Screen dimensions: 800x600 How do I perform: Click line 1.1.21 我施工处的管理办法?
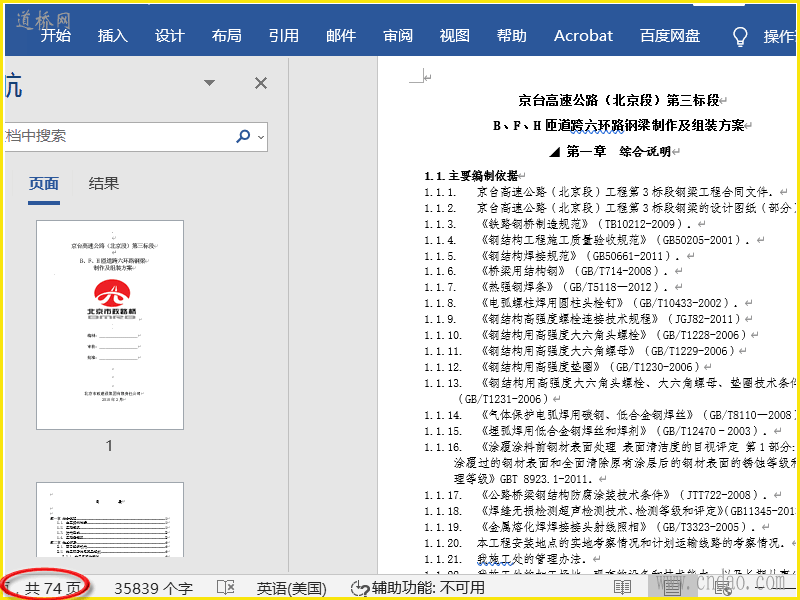(506, 559)
